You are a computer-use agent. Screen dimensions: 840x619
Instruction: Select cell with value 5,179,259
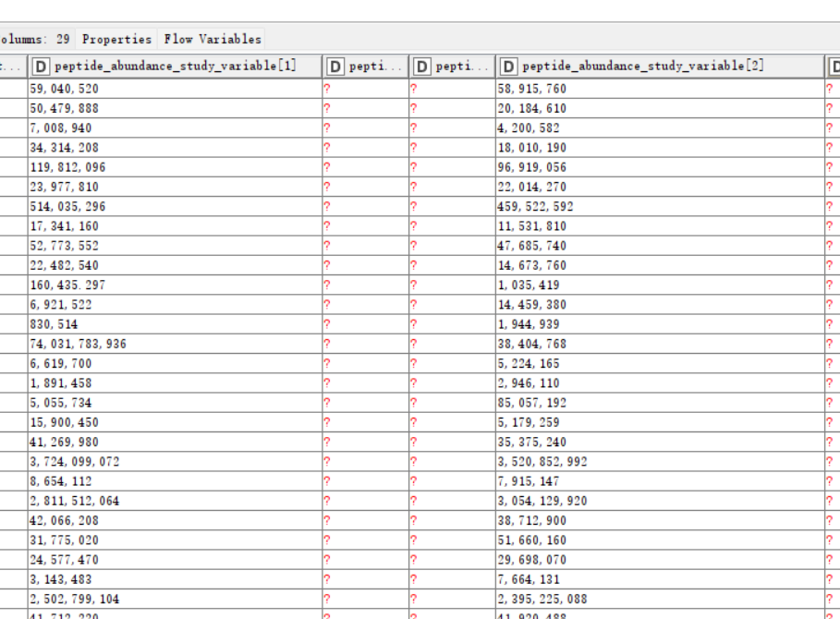tap(660, 422)
